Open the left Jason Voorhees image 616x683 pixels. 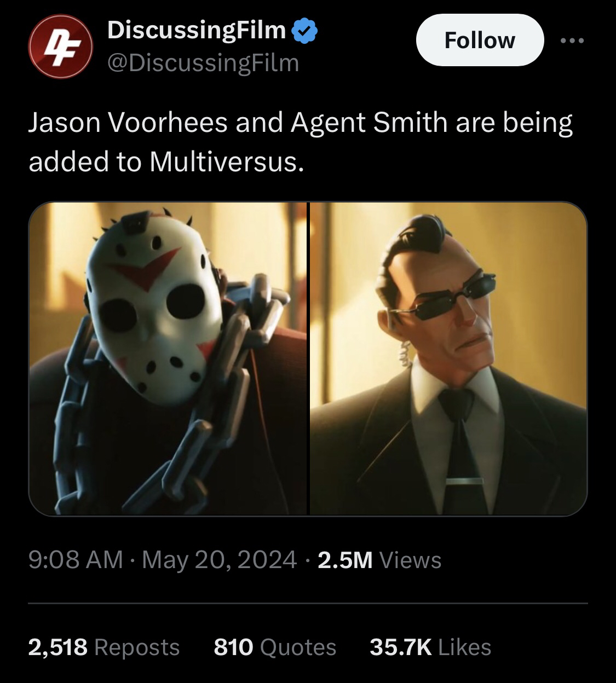pyautogui.click(x=168, y=358)
